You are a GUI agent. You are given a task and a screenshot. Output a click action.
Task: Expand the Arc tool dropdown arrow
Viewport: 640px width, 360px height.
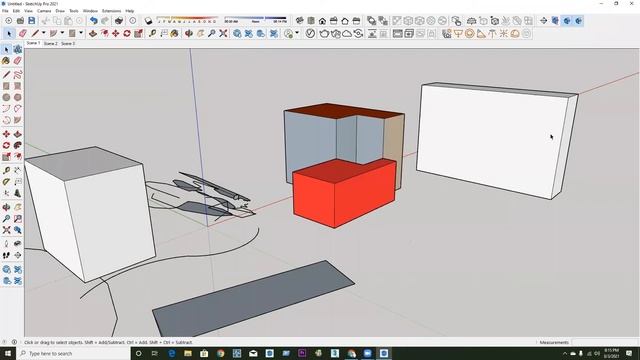tap(62, 33)
